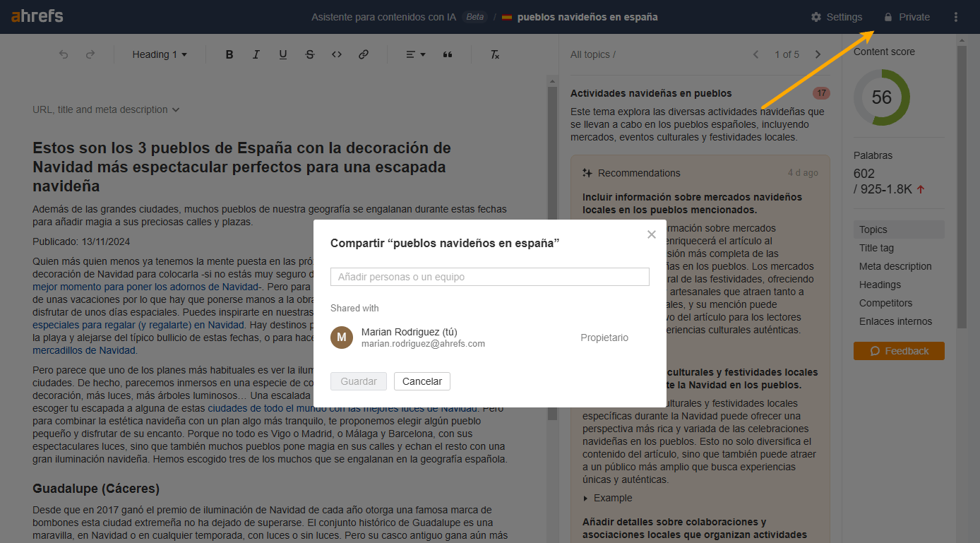Click the Añadir personas o un equipo field

490,277
